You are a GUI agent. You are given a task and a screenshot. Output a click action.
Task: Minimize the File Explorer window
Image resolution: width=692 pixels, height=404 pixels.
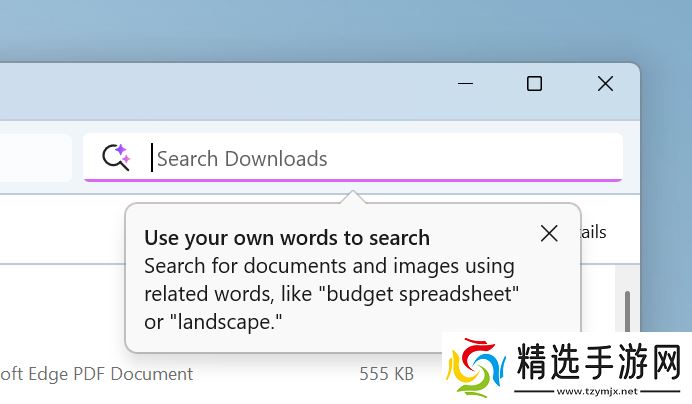[464, 84]
